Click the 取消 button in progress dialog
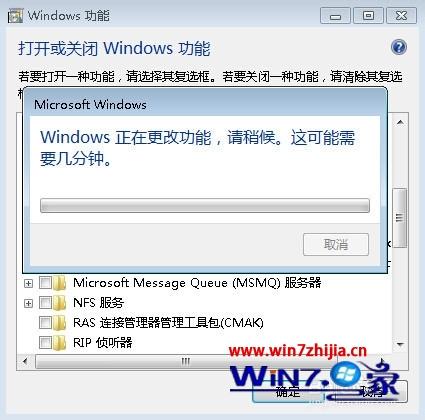The height and width of the screenshot is (420, 425). pos(336,245)
